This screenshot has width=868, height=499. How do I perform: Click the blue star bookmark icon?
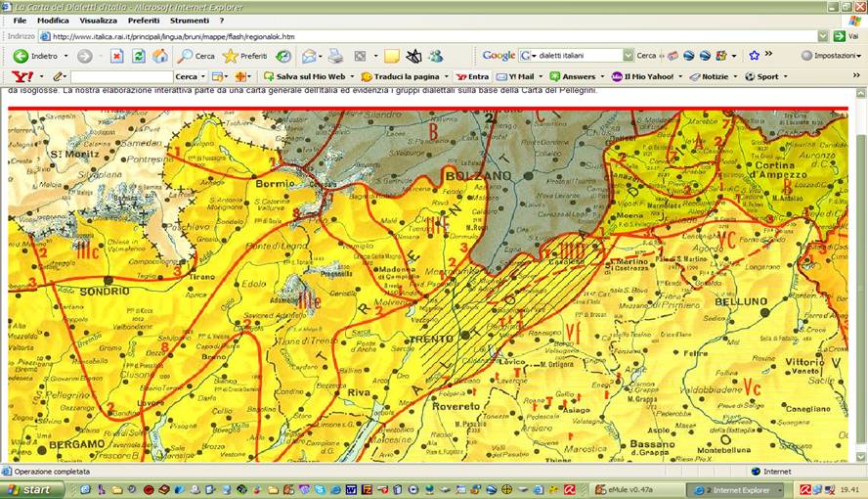(754, 56)
